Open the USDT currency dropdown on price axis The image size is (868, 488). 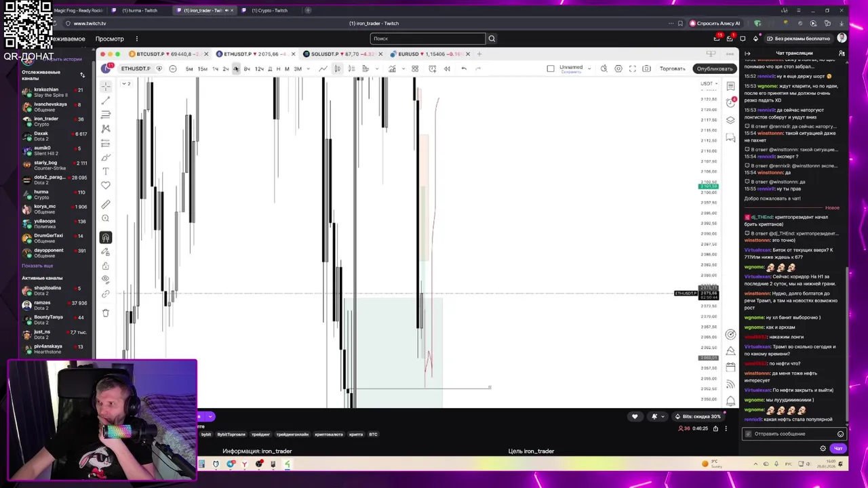click(x=709, y=84)
